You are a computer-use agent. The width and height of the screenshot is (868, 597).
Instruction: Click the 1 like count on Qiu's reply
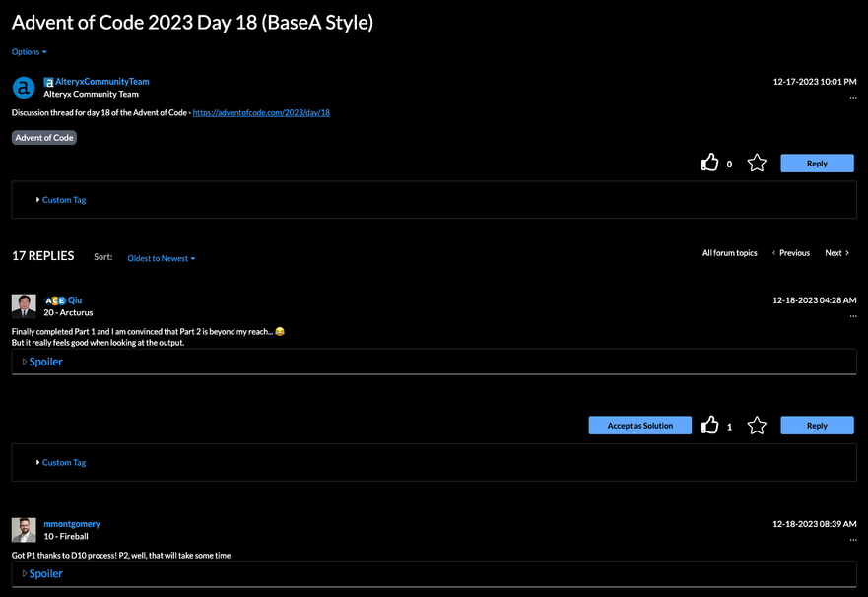(729, 427)
